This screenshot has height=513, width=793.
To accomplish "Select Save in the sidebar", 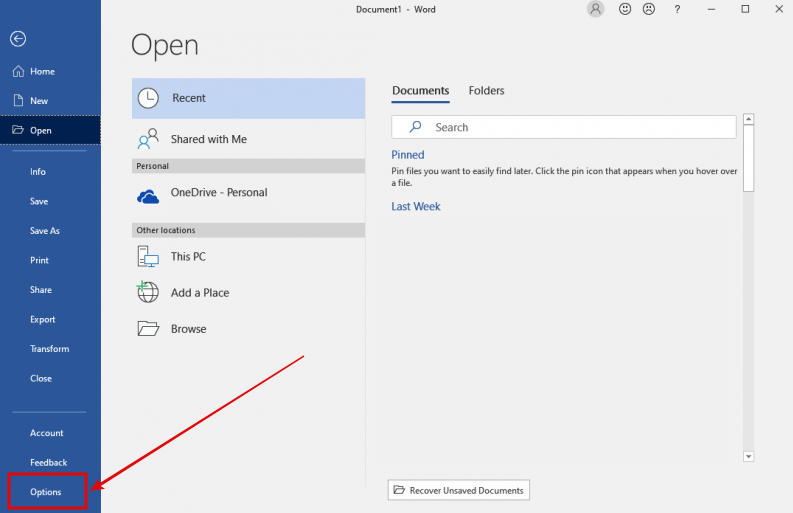I will click(39, 201).
